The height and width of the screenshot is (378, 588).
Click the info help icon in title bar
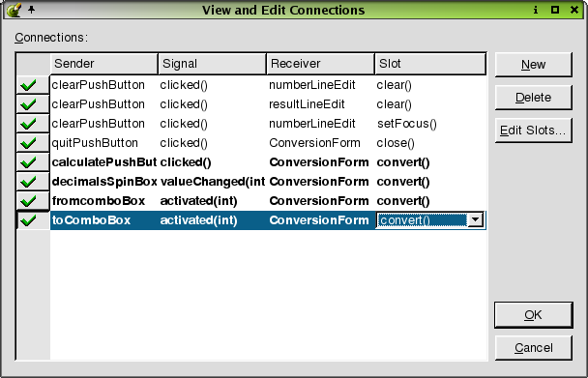[x=536, y=10]
